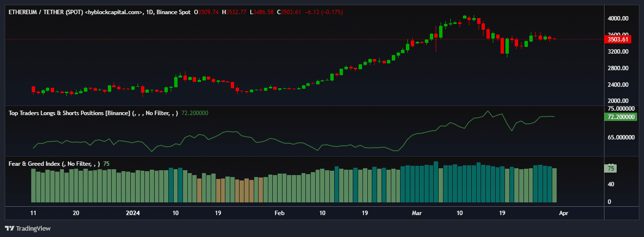This screenshot has width=644, height=237.
Task: Click the 75.000000 scale label
Action: tap(621, 109)
